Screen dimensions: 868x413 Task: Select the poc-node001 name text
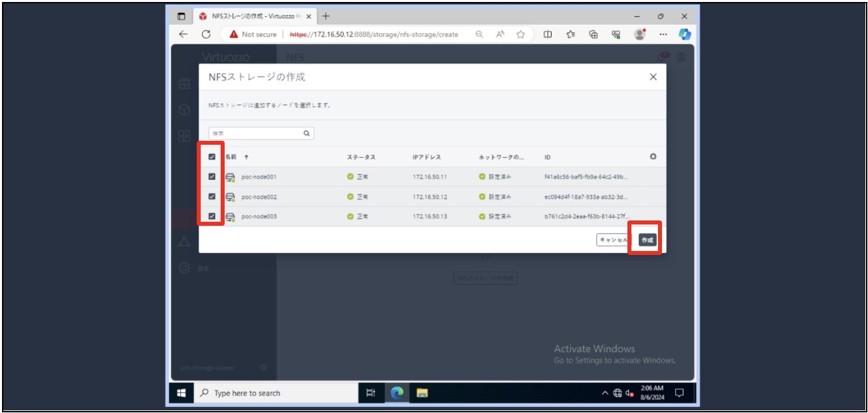pos(259,177)
